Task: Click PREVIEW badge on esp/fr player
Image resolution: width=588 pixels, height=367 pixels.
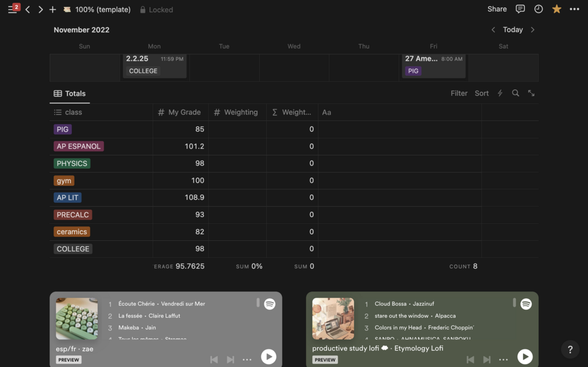Action: [x=68, y=360]
